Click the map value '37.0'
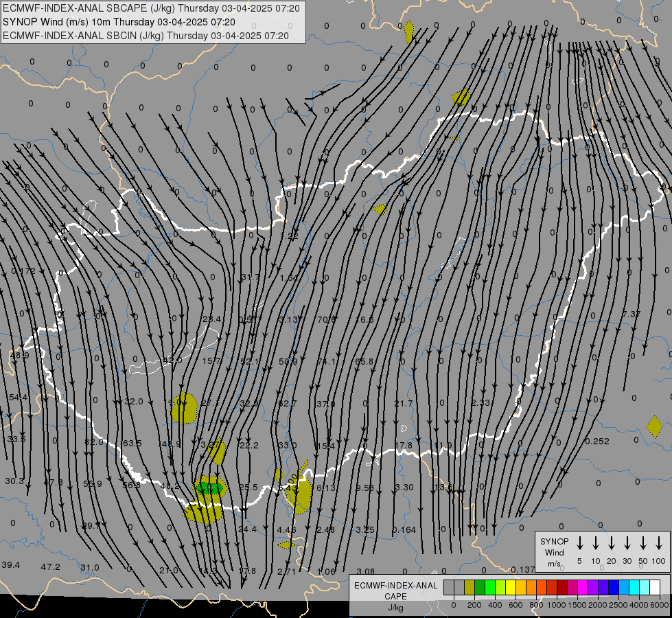 pyautogui.click(x=326, y=404)
